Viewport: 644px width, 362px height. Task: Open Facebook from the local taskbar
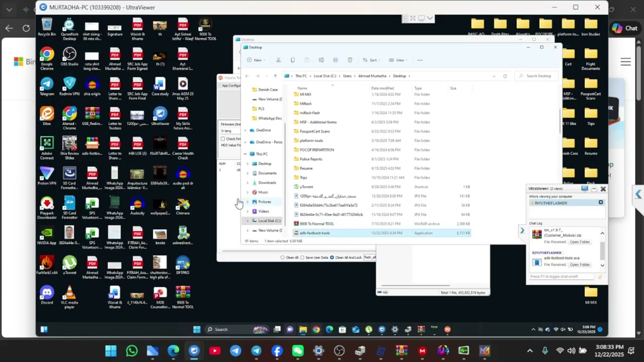tap(277, 350)
